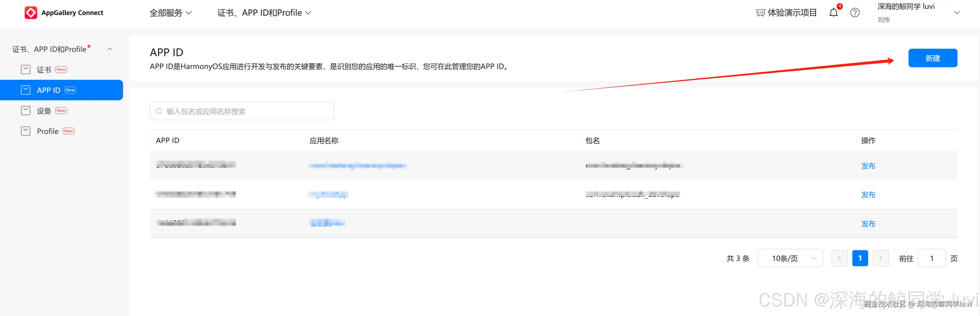
Task: Open the 10条/页 page size dropdown
Action: [790, 258]
